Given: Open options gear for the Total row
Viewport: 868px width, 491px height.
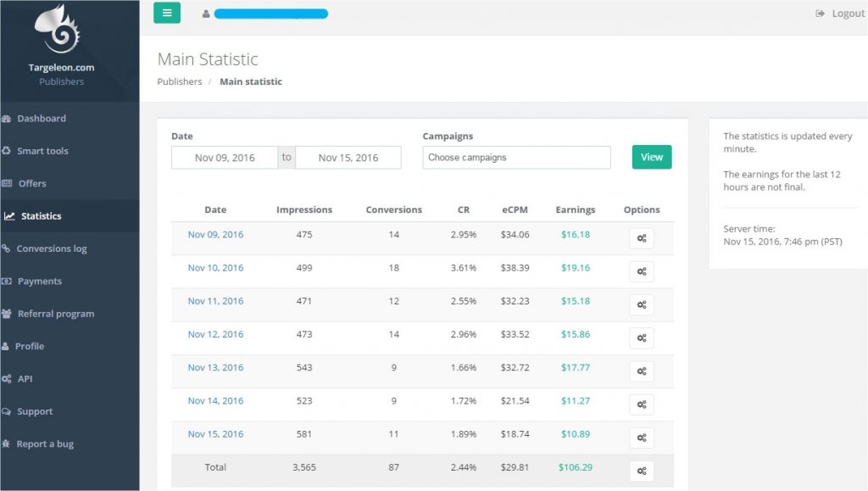Looking at the screenshot, I should 641,471.
